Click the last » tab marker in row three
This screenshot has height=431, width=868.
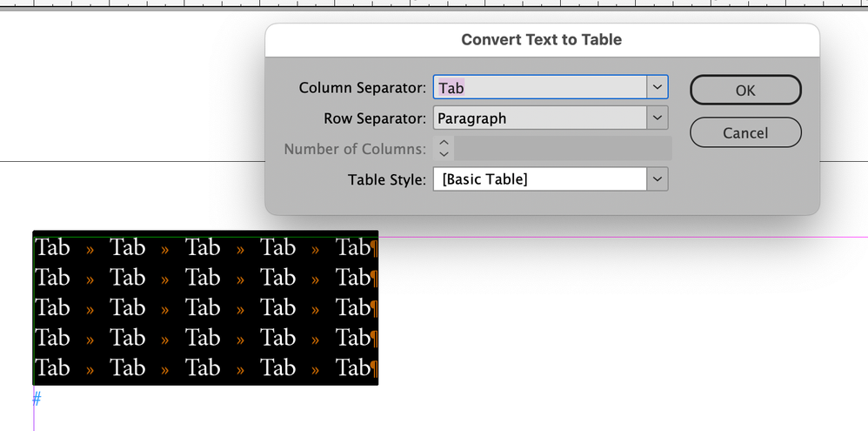(315, 310)
